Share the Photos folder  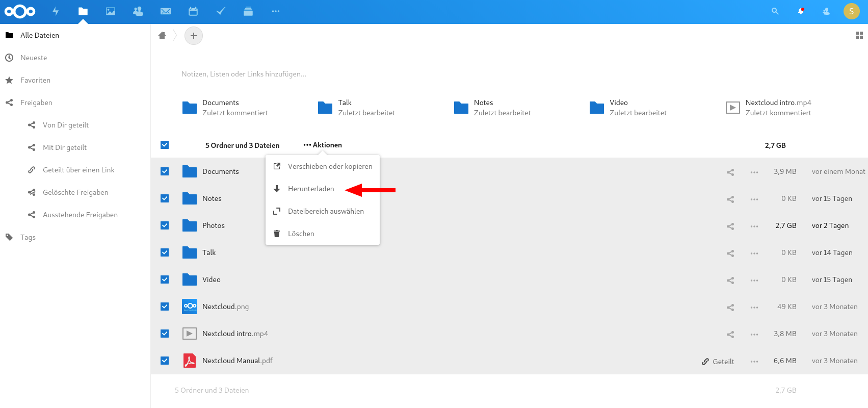coord(730,226)
